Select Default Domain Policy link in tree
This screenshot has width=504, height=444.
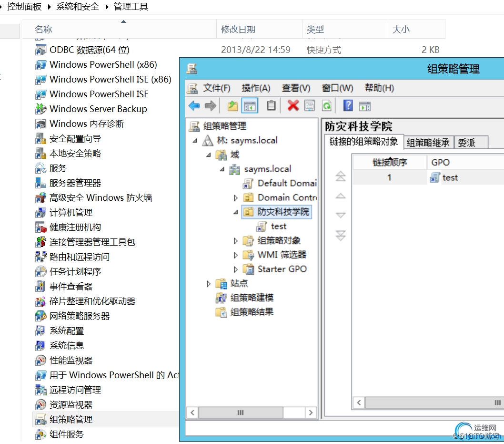(287, 183)
